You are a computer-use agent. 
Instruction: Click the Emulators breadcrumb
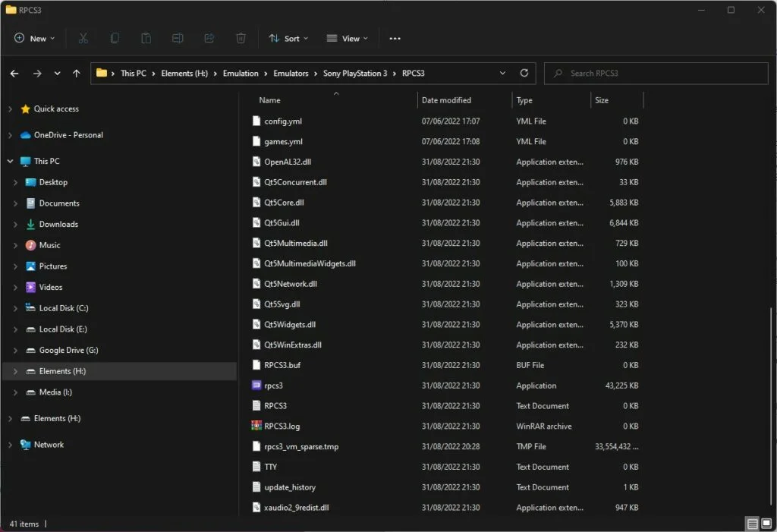[291, 73]
